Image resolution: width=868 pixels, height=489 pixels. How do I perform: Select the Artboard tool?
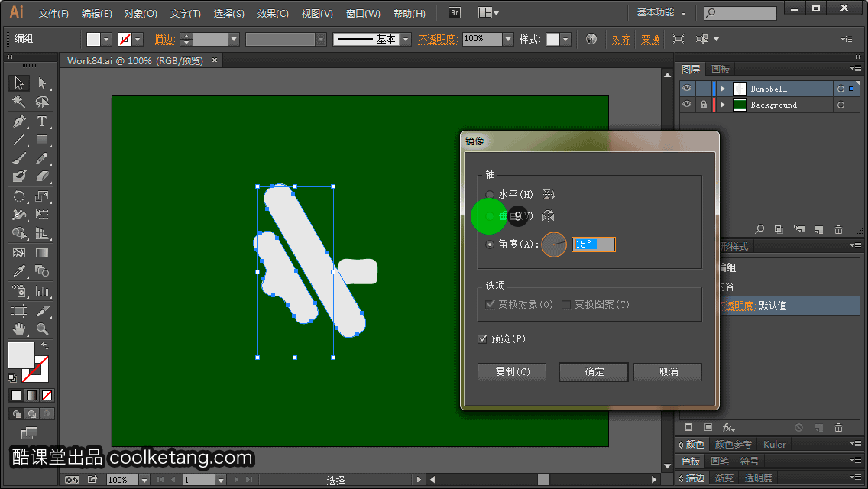pos(19,311)
